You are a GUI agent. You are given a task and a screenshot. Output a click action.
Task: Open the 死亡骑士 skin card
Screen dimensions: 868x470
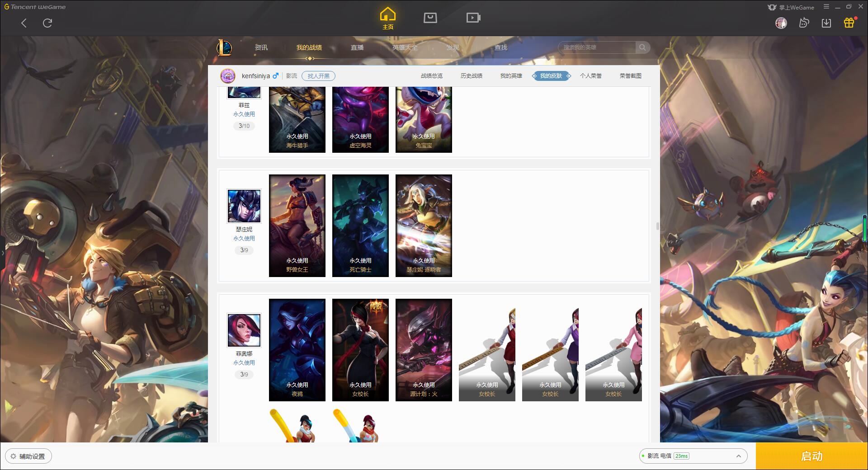tap(360, 226)
